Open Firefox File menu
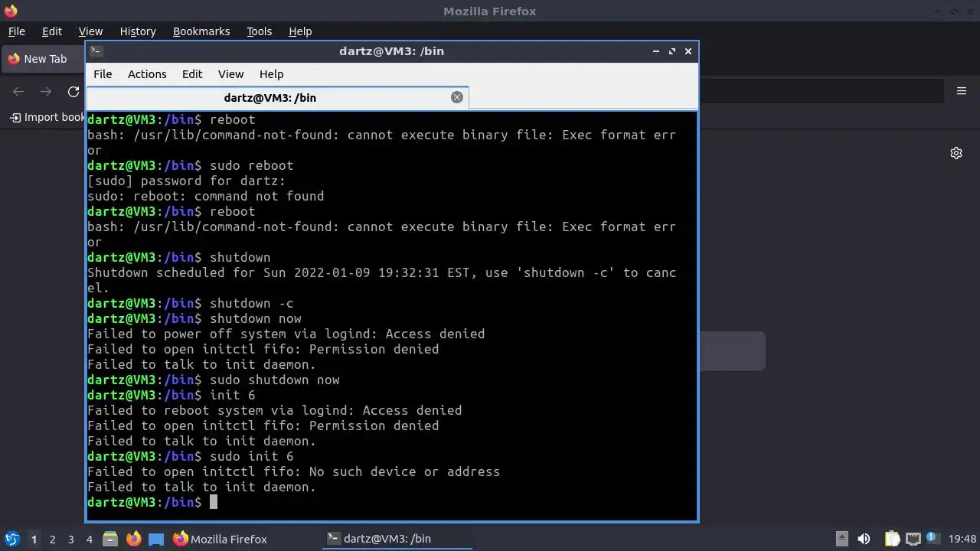This screenshot has height=551, width=980. [x=16, y=31]
